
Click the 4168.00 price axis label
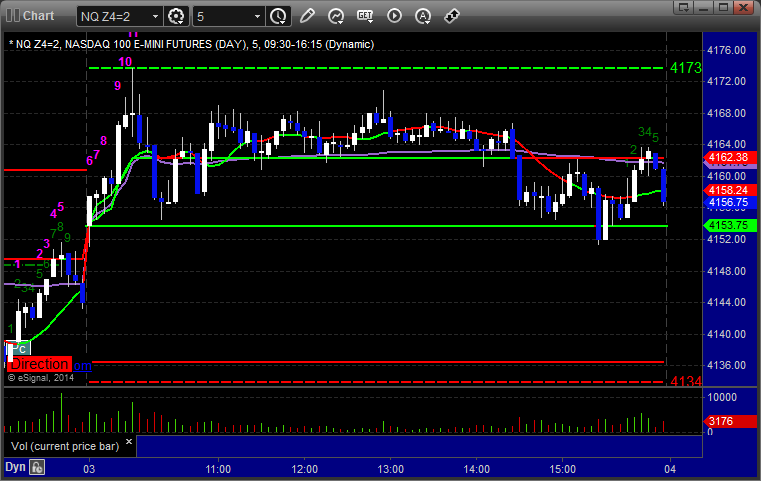pyautogui.click(x=727, y=113)
